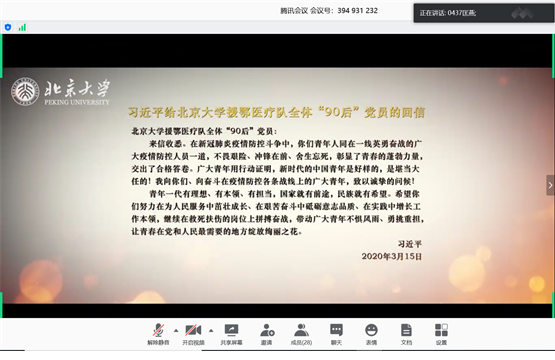Click the speaking audio level indicator
The image size is (555, 360).
[522, 13]
